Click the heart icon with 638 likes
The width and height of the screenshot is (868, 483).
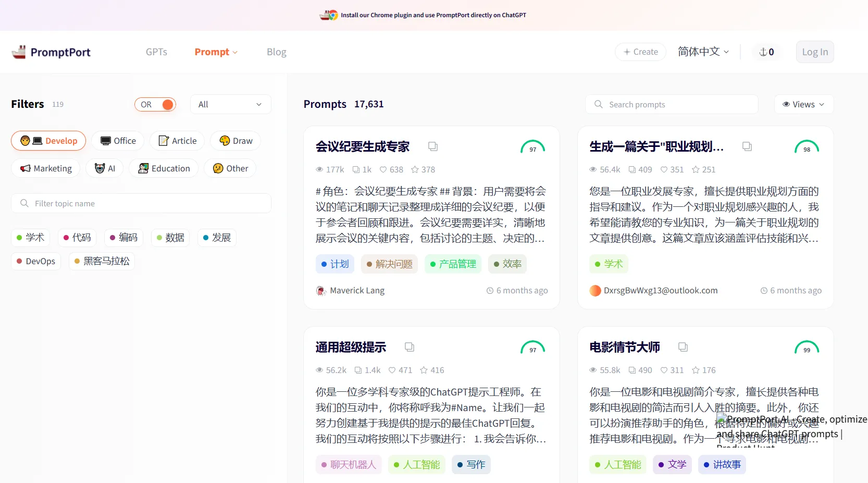coord(383,169)
